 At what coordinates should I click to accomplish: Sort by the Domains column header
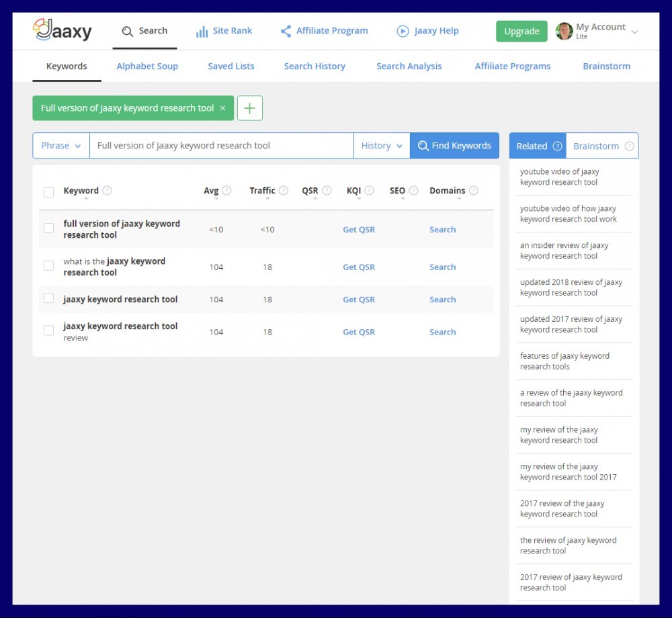(x=448, y=191)
